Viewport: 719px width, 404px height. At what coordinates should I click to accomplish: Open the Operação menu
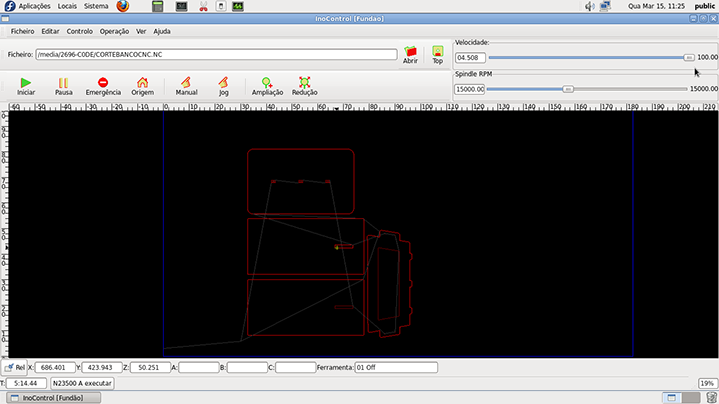[114, 31]
